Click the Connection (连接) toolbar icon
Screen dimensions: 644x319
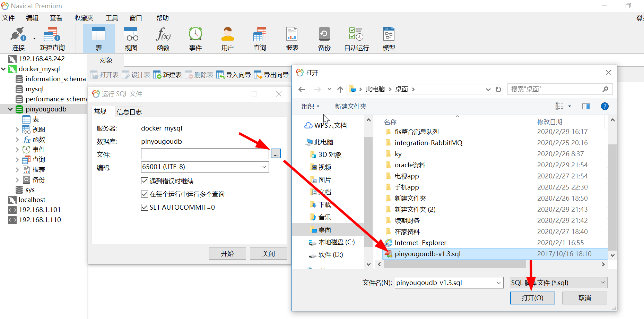pyautogui.click(x=18, y=39)
